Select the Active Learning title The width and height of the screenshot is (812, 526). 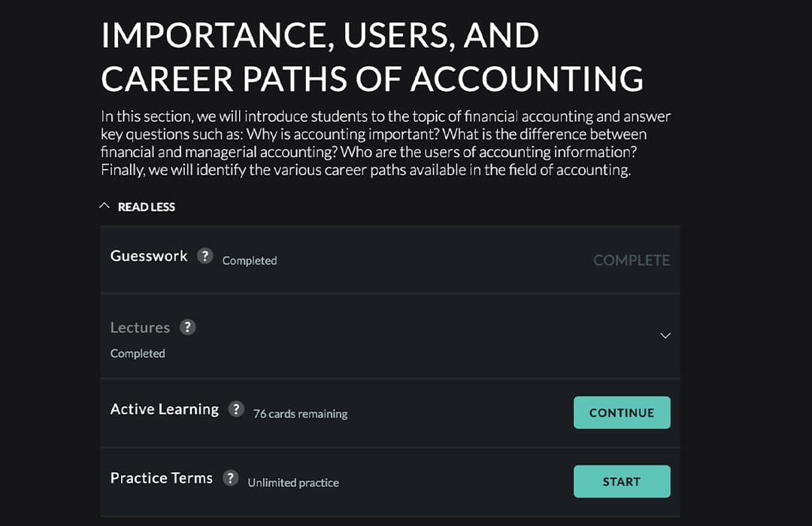pyautogui.click(x=164, y=410)
